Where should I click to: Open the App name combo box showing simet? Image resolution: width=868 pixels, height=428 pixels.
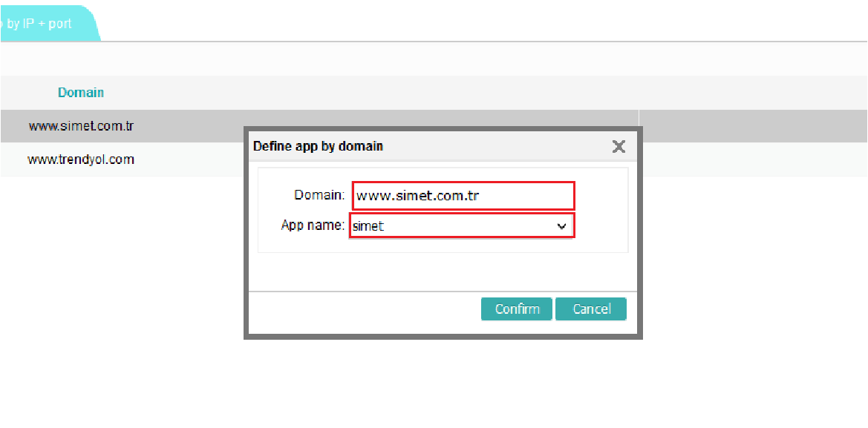pyautogui.click(x=453, y=226)
